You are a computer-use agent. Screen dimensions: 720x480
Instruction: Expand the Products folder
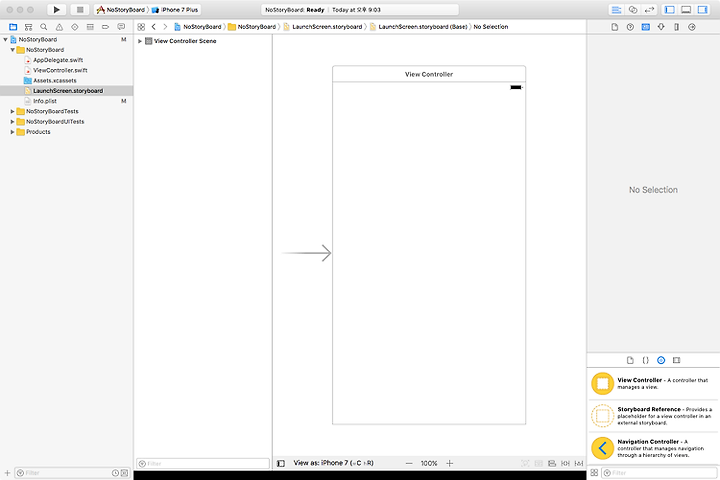[x=12, y=132]
